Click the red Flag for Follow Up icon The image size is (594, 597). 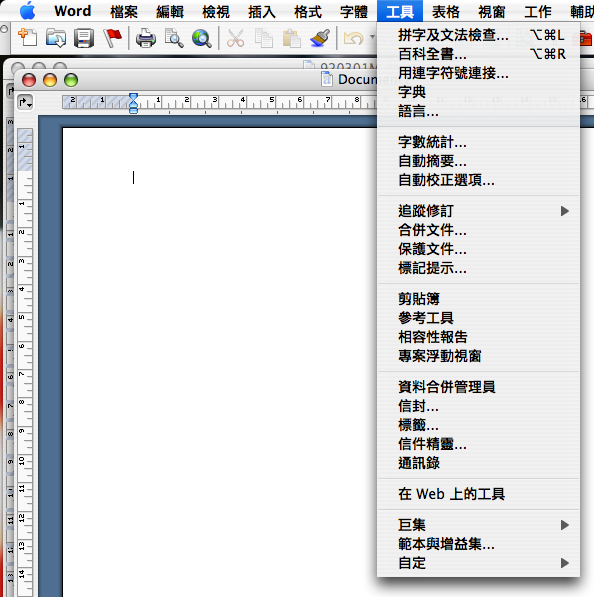coord(113,38)
